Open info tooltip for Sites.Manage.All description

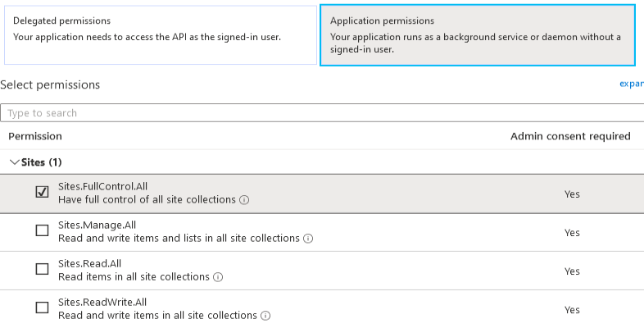click(x=308, y=239)
